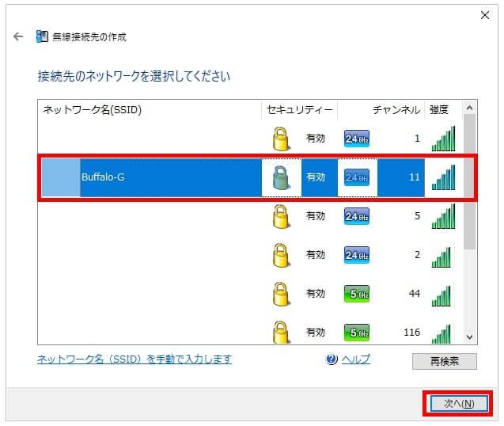Screen dimensions: 504x426
Task: Click signal strength bars in channel 44 row
Action: pyautogui.click(x=441, y=295)
